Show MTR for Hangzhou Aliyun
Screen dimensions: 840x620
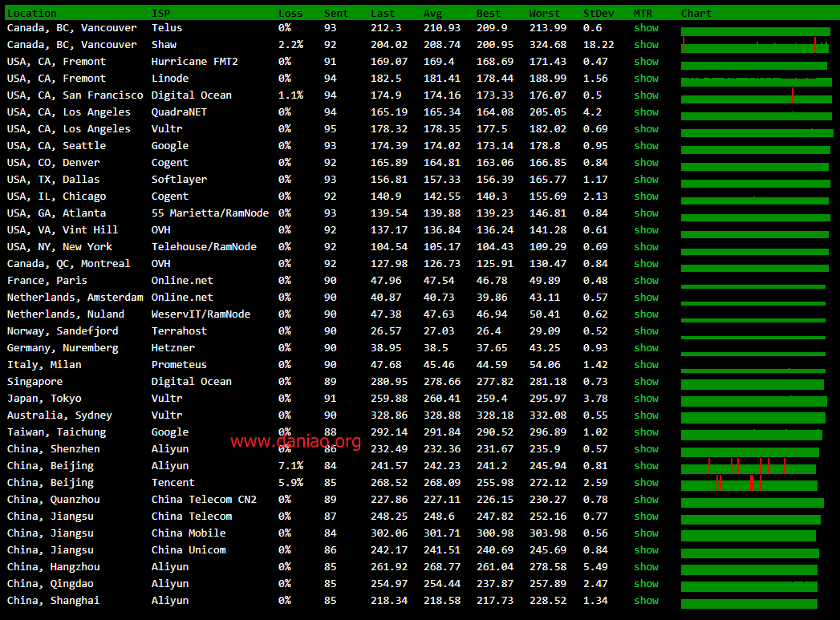coord(646,567)
